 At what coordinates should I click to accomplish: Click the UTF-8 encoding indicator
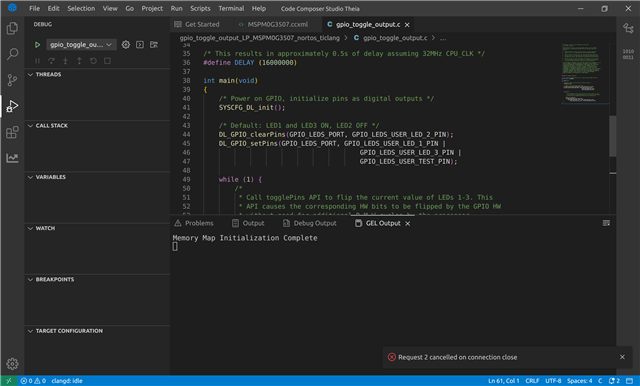553,381
